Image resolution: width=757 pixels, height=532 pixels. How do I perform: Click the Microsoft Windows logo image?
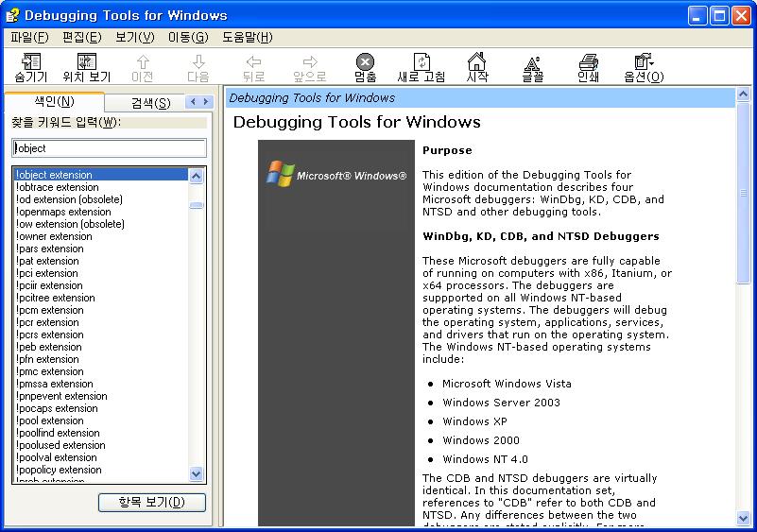pyautogui.click(x=336, y=174)
